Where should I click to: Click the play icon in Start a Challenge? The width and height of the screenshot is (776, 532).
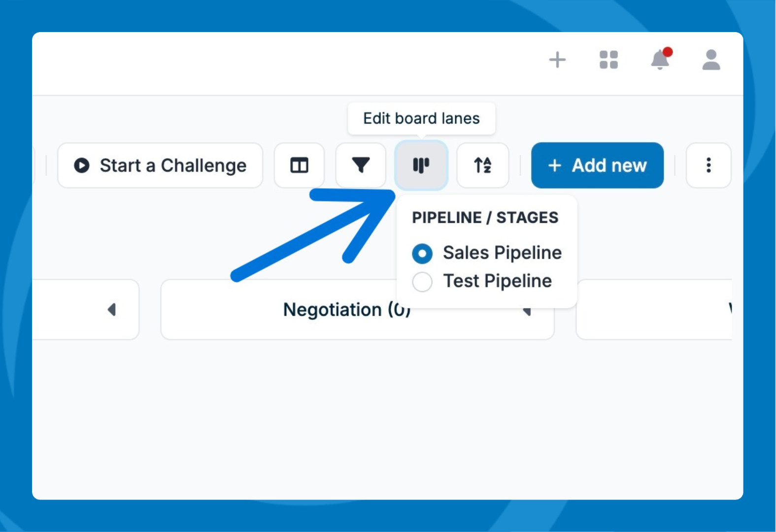82,166
